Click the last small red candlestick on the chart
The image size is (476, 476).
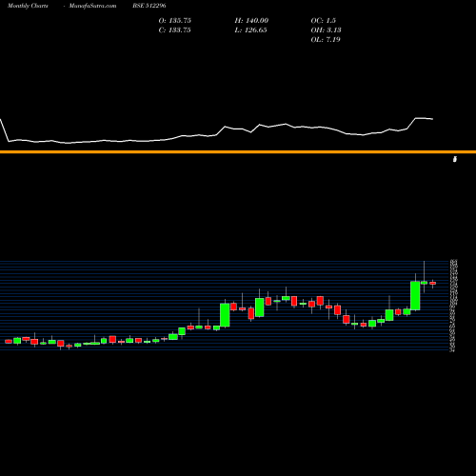coord(433,283)
